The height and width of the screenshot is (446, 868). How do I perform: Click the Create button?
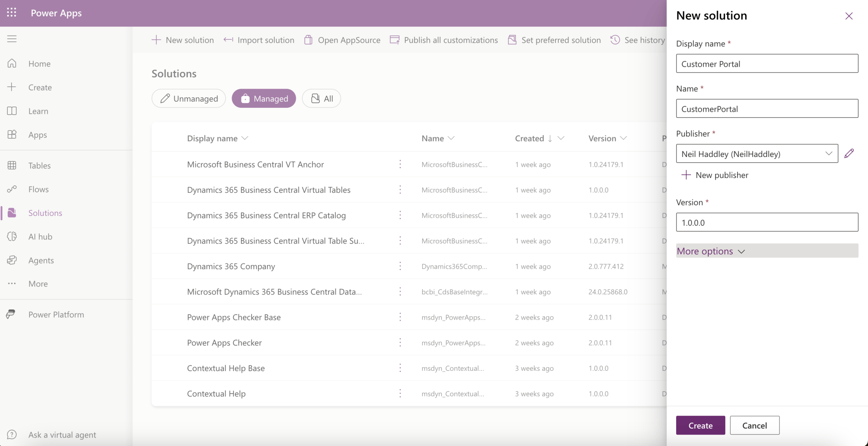click(x=700, y=425)
